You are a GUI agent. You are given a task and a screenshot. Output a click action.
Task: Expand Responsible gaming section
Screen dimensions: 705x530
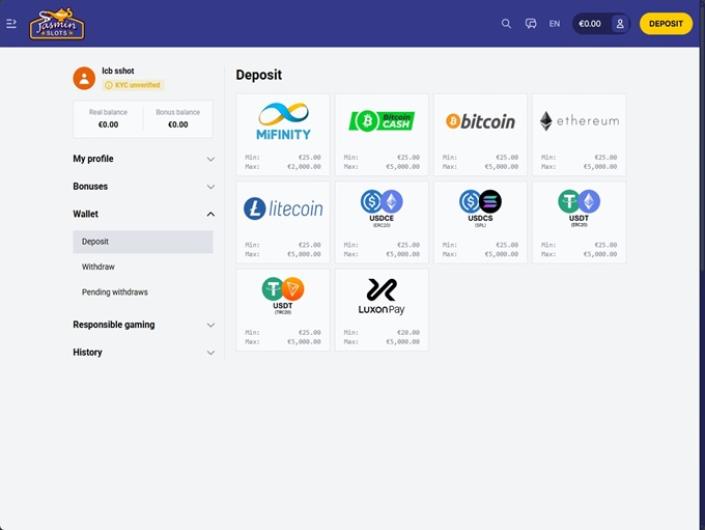point(143,325)
